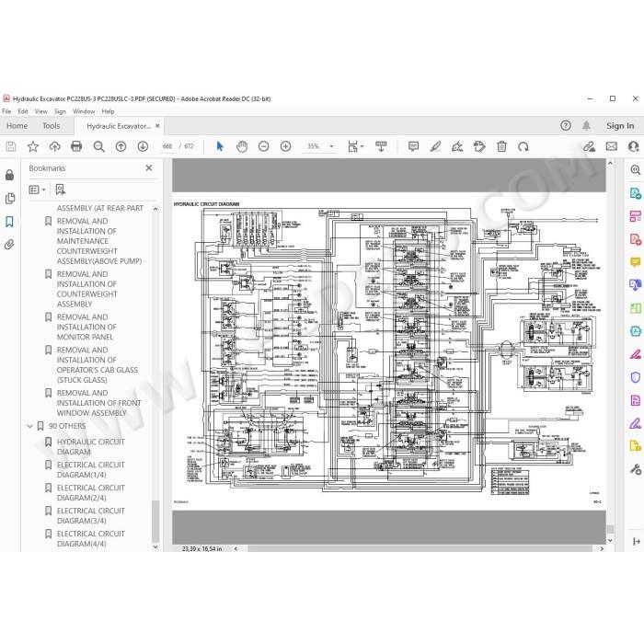Viewport: 644px width, 644px height.
Task: Open the View menu
Action: pos(40,111)
